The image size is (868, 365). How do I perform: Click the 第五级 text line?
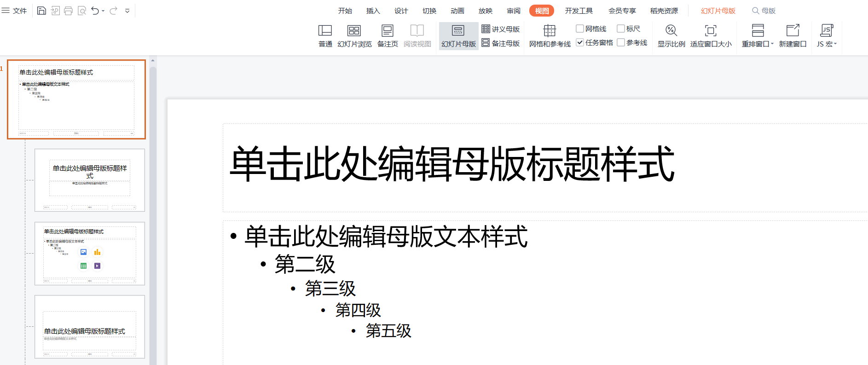click(x=388, y=330)
